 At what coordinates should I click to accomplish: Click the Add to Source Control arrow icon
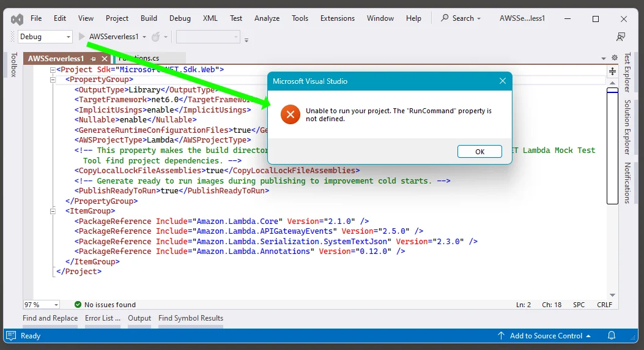point(501,336)
